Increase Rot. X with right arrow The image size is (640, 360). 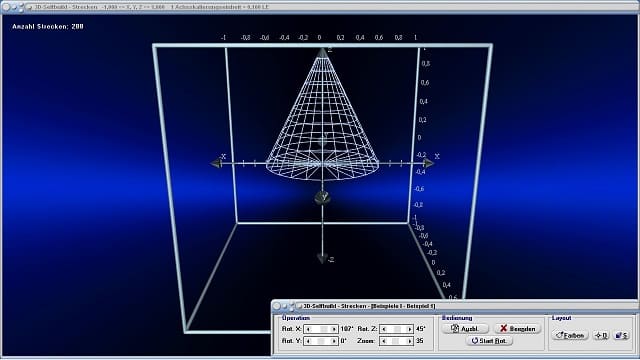coord(334,329)
